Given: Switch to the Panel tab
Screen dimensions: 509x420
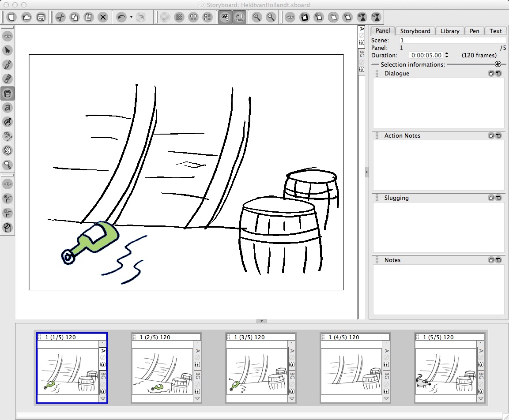Looking at the screenshot, I should point(383,31).
